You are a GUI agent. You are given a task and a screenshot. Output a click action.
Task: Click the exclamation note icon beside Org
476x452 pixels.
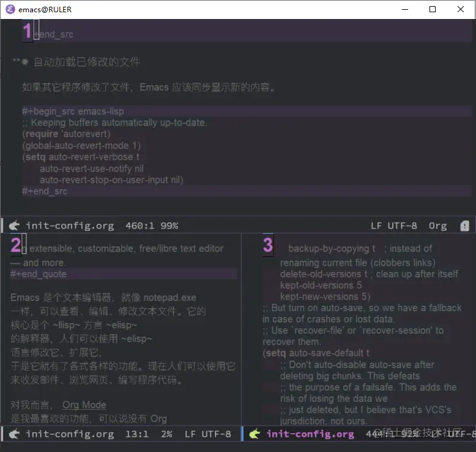[464, 226]
